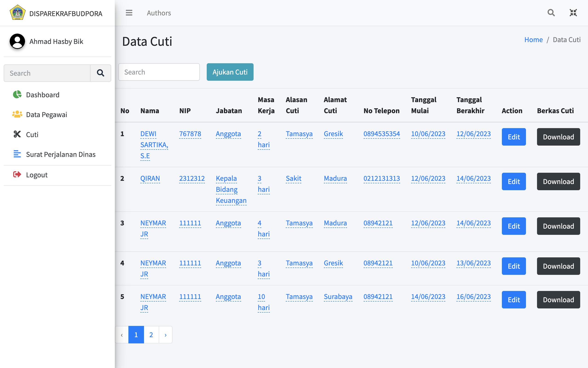This screenshot has height=368, width=588.
Task: Click Surabaya alamat cuti
Action: tap(338, 297)
